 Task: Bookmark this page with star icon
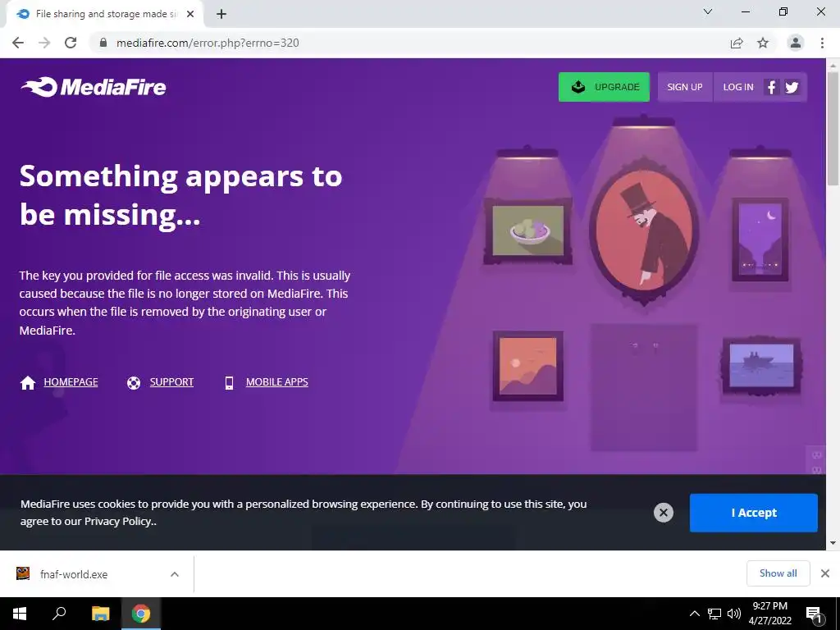pos(763,43)
